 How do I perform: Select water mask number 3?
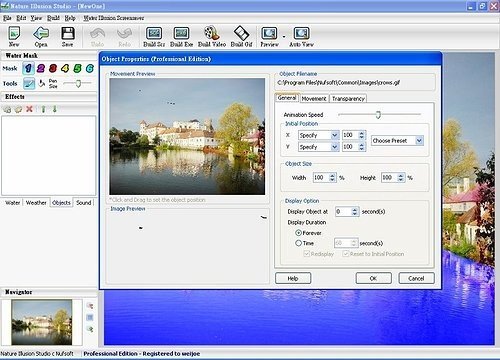coord(53,68)
